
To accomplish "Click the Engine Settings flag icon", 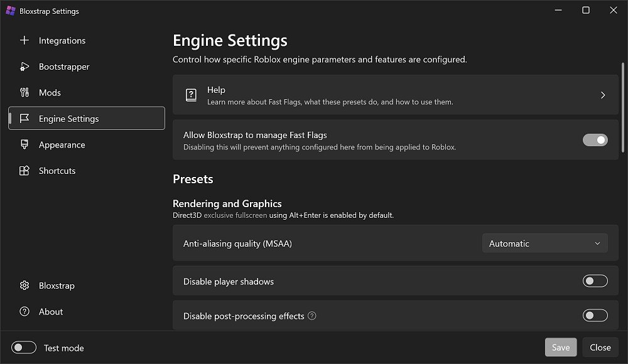I will [24, 119].
